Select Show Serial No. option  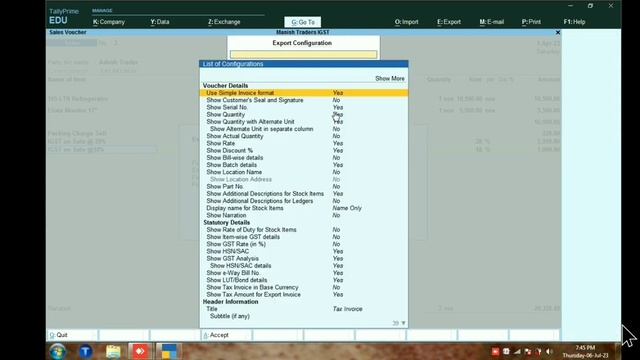[304, 107]
